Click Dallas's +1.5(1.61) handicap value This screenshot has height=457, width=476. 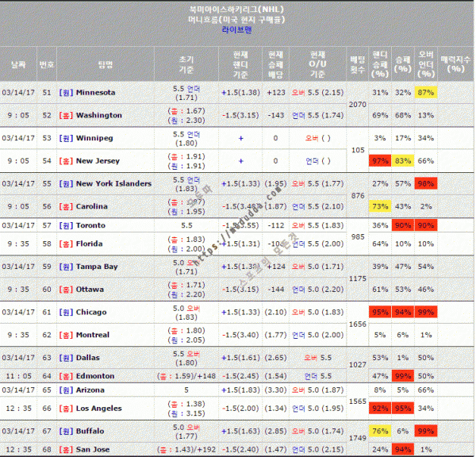[x=240, y=357]
